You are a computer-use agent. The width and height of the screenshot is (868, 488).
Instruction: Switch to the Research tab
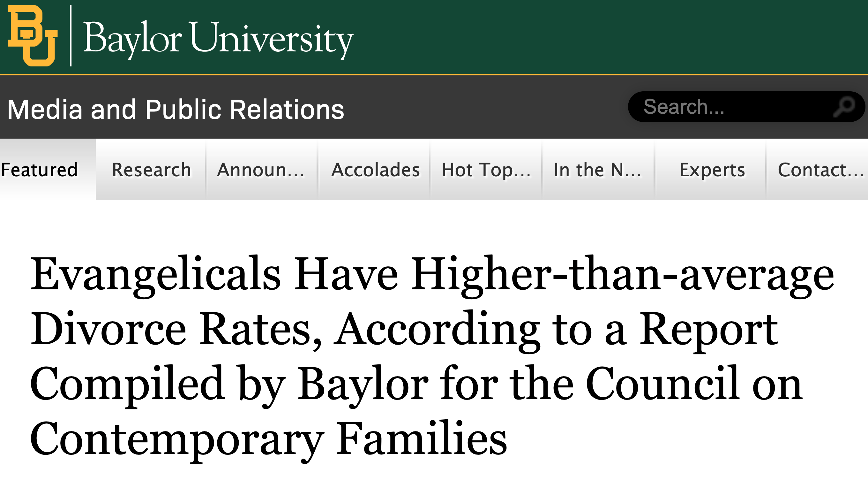click(151, 170)
